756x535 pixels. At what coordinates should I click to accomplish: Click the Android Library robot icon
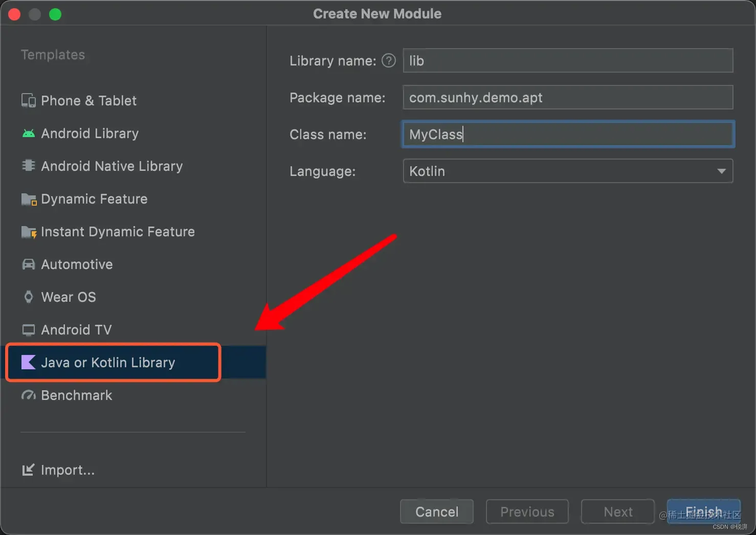[x=29, y=133]
